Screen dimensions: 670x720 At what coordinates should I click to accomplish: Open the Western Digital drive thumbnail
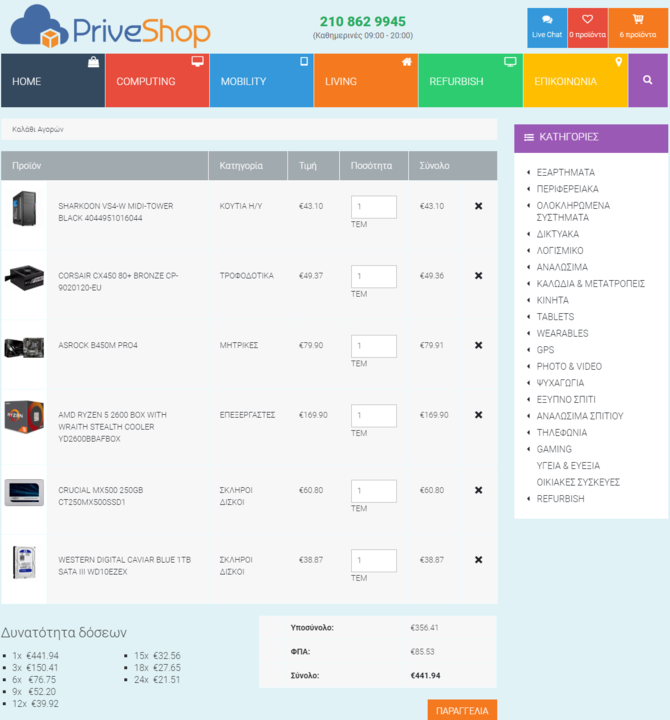click(24, 562)
